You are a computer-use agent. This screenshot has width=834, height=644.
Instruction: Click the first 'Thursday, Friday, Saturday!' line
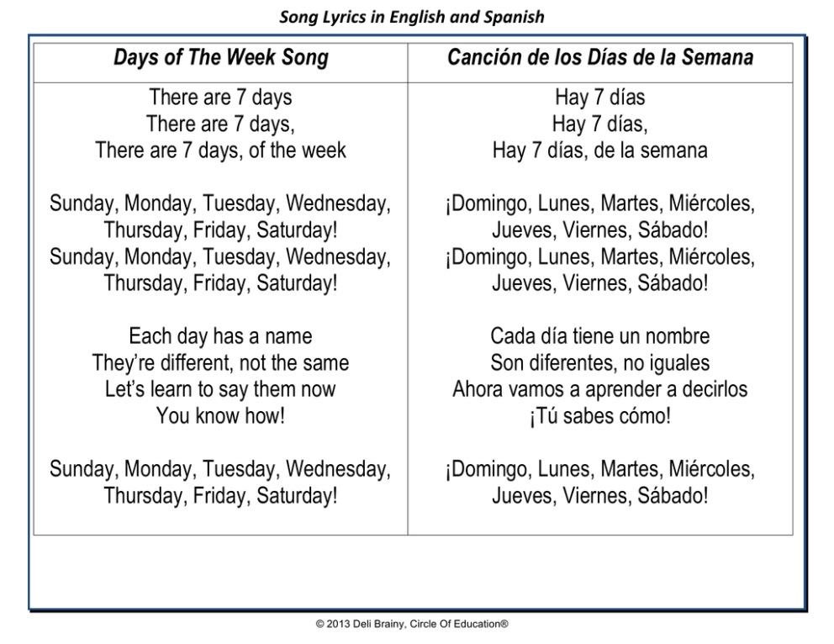[x=220, y=230]
